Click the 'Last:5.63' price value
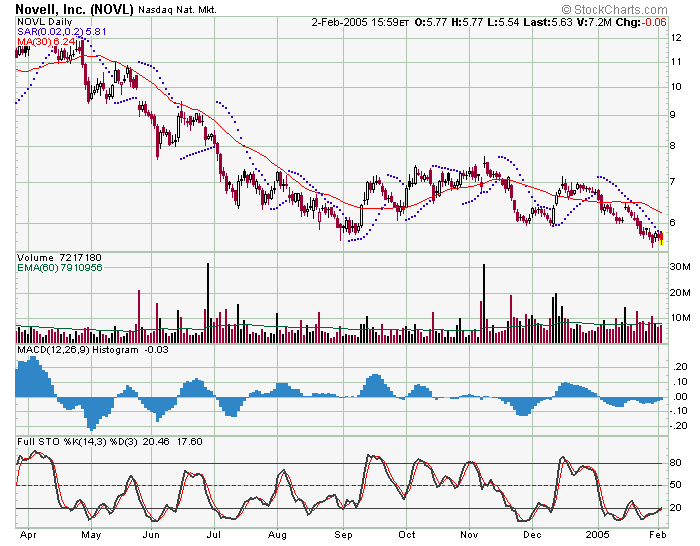Image resolution: width=700 pixels, height=546 pixels. tap(548, 22)
